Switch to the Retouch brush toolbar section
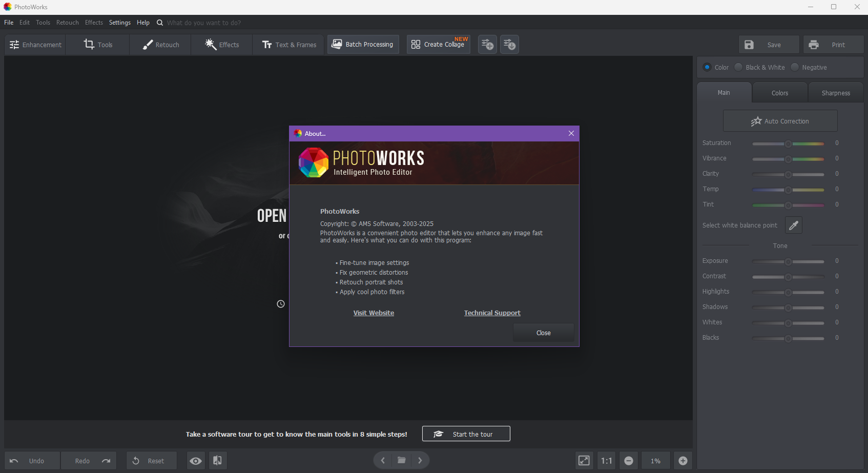This screenshot has width=868, height=473. pyautogui.click(x=160, y=45)
